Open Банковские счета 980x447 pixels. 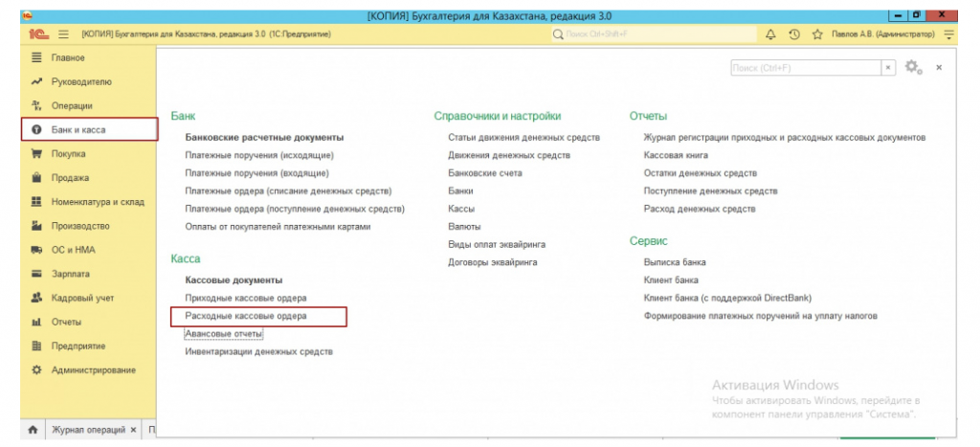click(485, 173)
